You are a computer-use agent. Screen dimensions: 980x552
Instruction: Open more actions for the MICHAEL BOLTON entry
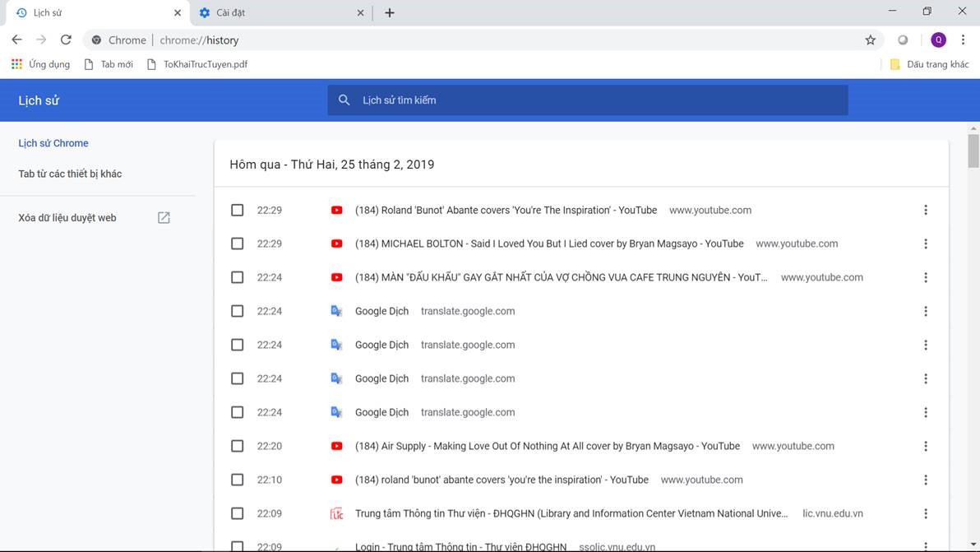coord(925,244)
